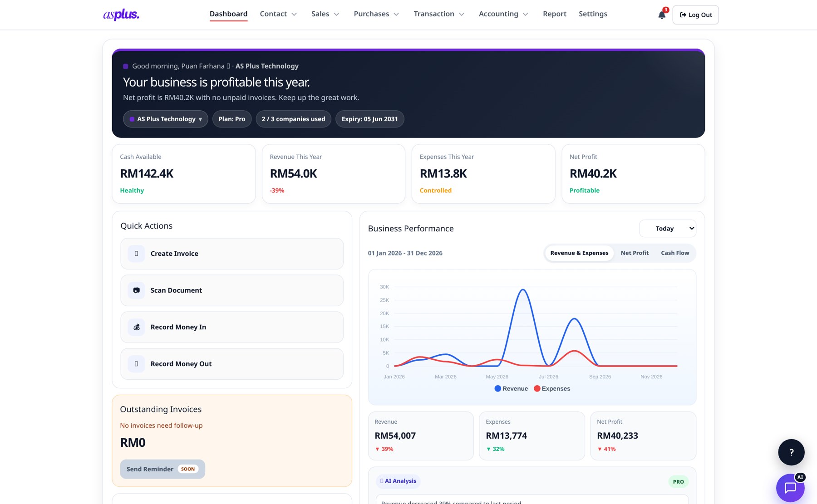The image size is (817, 504).
Task: Expand the Accounting menu
Action: 503,14
